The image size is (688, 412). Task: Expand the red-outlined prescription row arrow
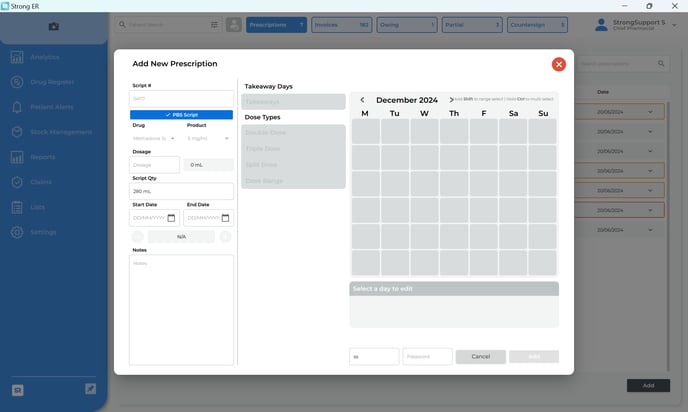coord(650,210)
